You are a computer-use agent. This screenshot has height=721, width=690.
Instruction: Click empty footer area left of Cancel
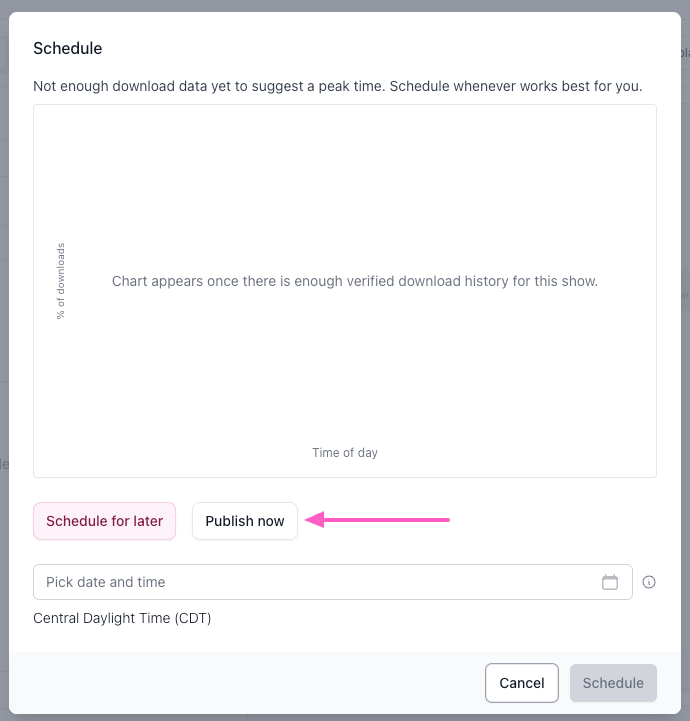pyautogui.click(x=250, y=683)
